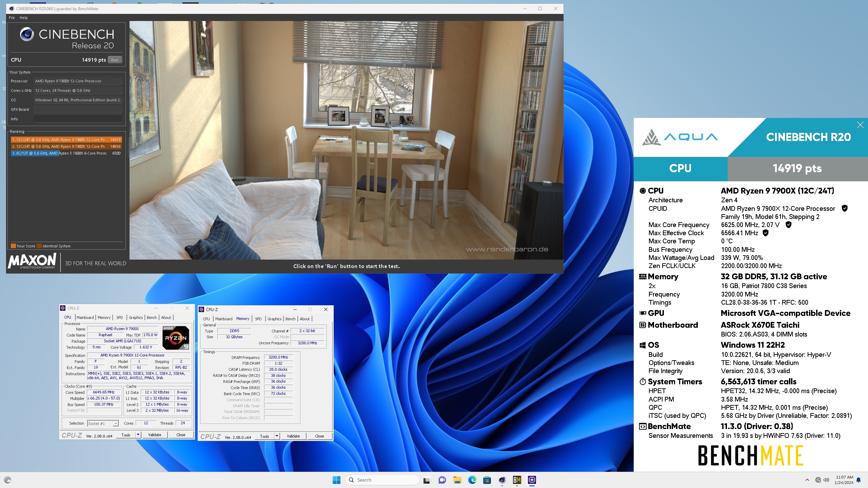Click the left CPU-Z window title icon
868x488 pixels.
pos(63,308)
